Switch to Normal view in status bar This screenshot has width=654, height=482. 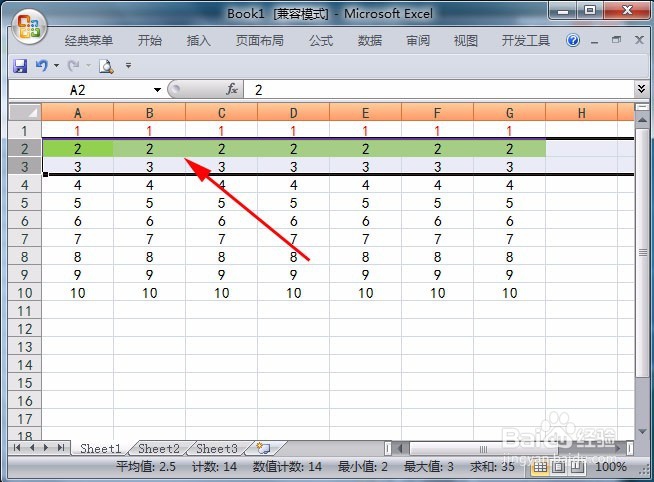[540, 467]
